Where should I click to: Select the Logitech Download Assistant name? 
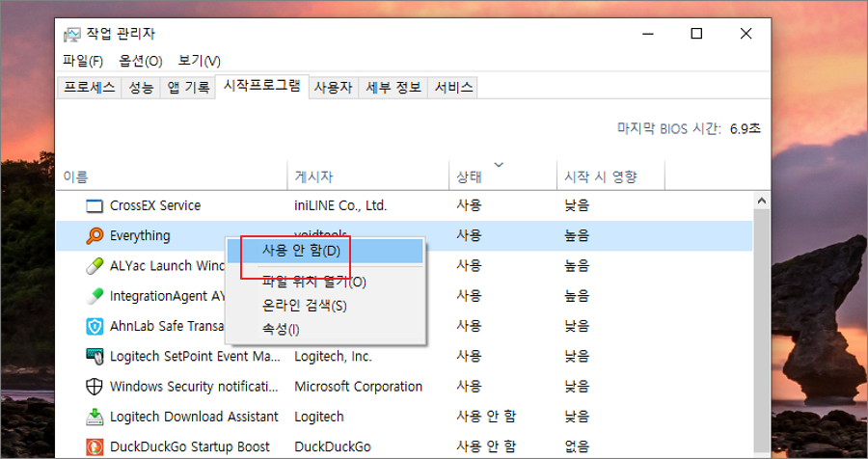[x=194, y=417]
